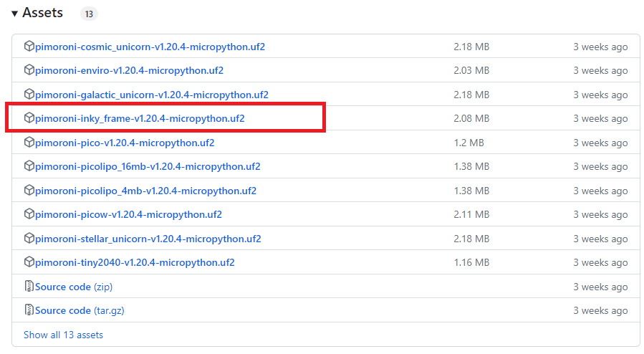644x354 pixels.
Task: Click package icon beside inky_frame file
Action: [29, 118]
